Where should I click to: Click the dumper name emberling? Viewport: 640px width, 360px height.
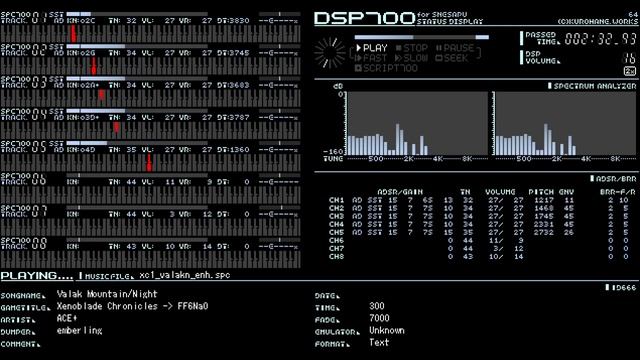pos(80,331)
